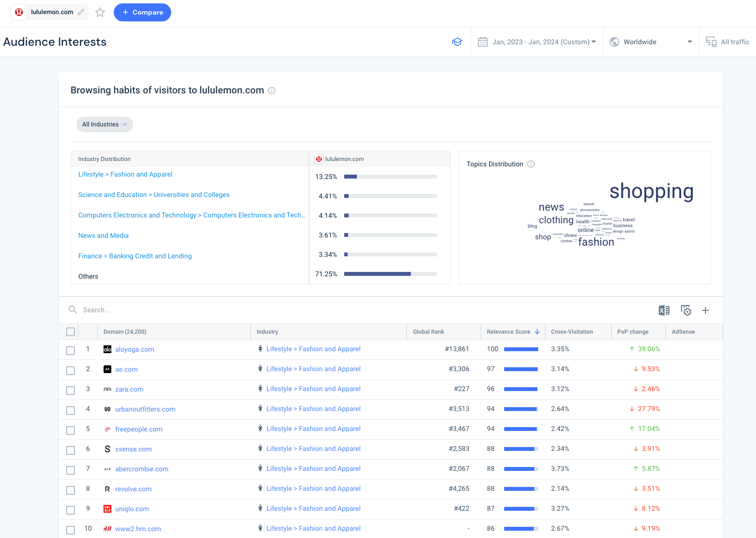The height and width of the screenshot is (538, 756).
Task: Open the zara.com domain link
Action: pyautogui.click(x=129, y=389)
